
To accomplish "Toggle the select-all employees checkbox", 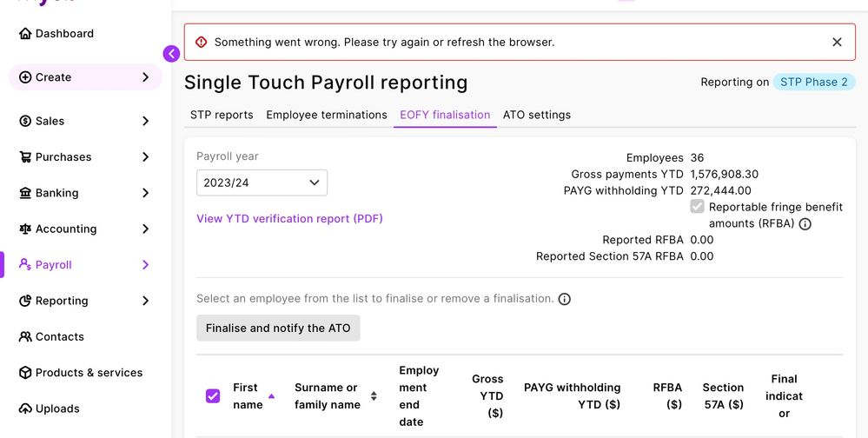I will 213,396.
